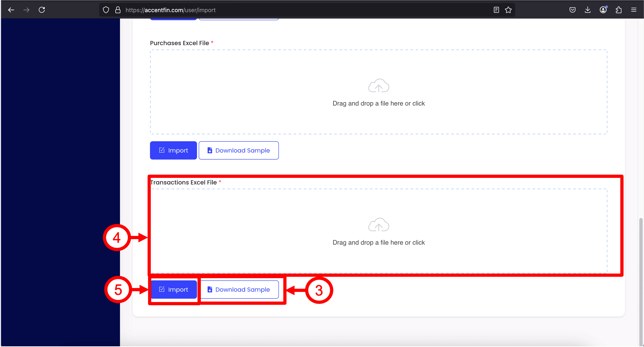Click the Purchases file upload drop zone
The width and height of the screenshot is (644, 347).
[x=379, y=92]
